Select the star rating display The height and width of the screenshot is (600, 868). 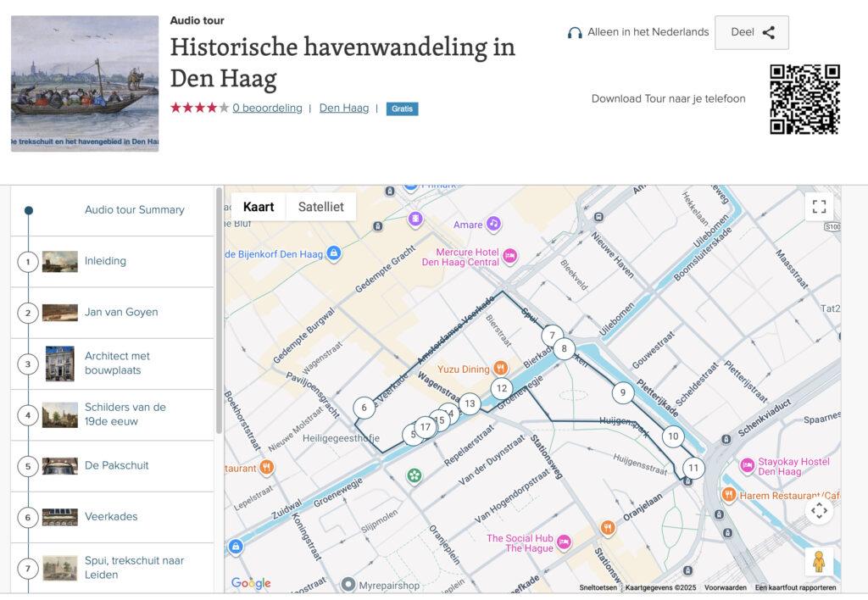(199, 108)
